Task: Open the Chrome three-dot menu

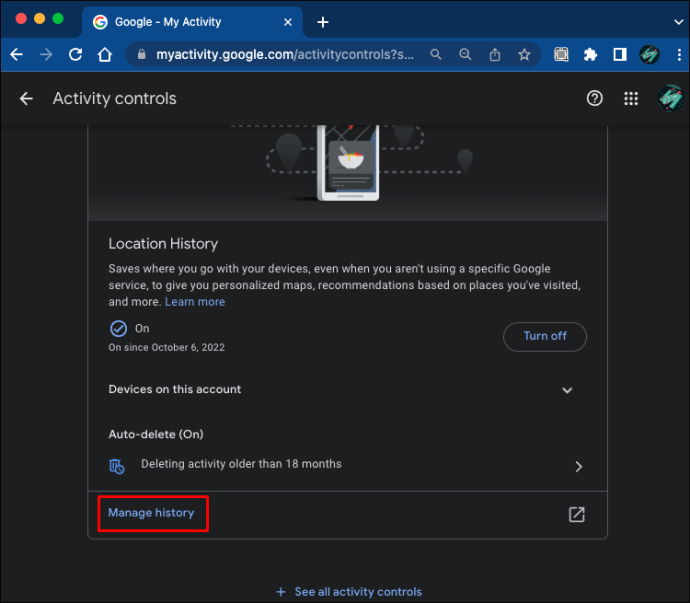Action: click(679, 55)
